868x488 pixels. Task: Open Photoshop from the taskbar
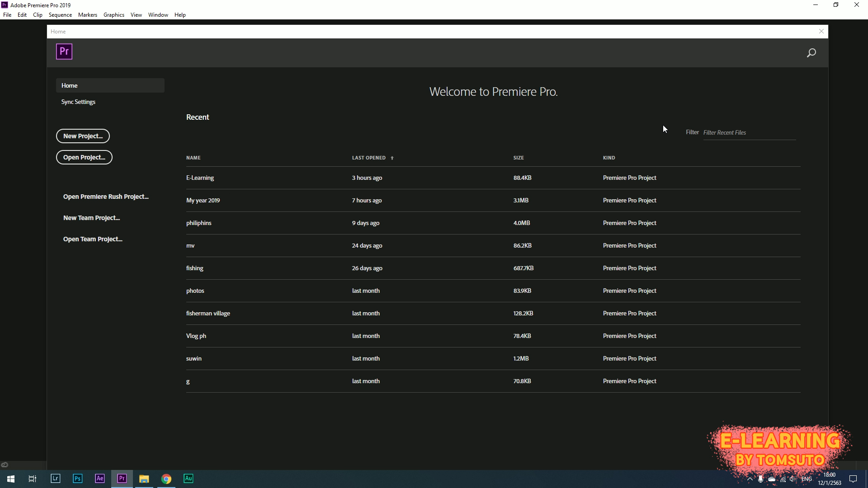(x=78, y=479)
